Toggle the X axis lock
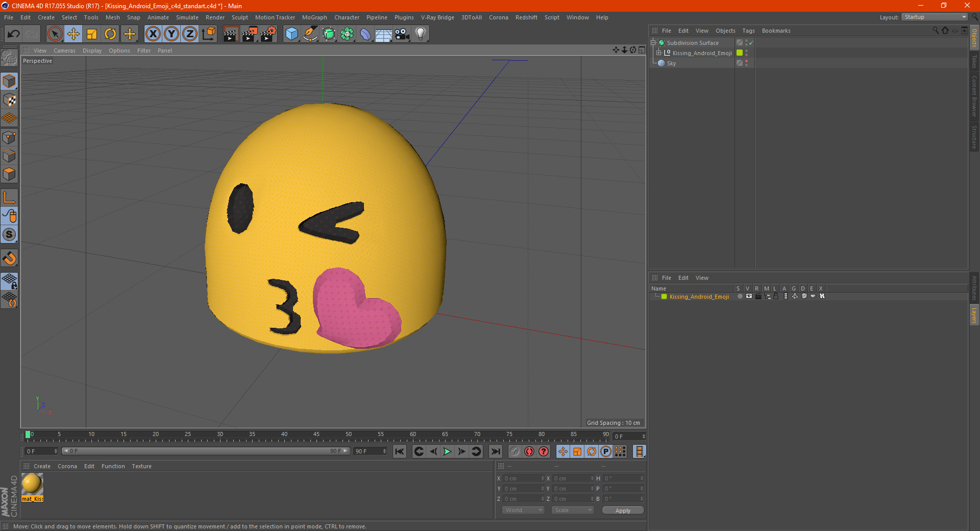The image size is (980, 531). coord(153,34)
